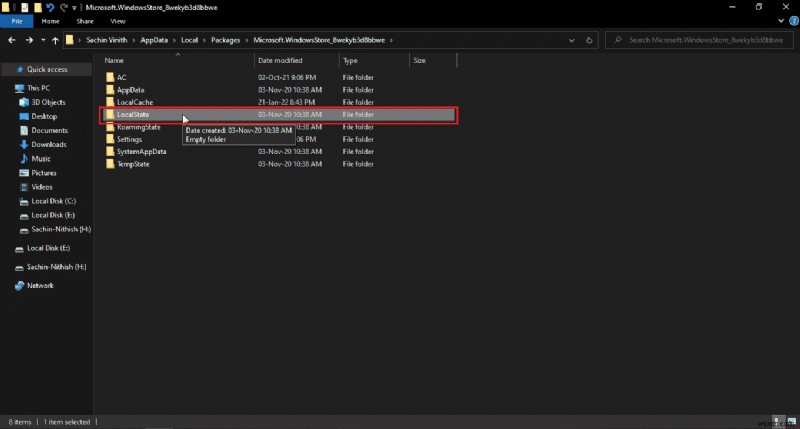Click Local in the address path
800x429 pixels.
click(x=189, y=40)
